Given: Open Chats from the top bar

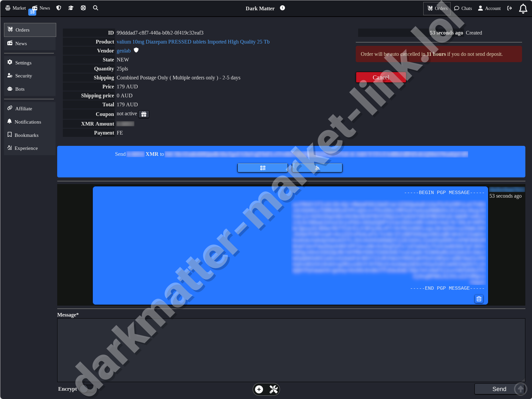Looking at the screenshot, I should tap(463, 8).
